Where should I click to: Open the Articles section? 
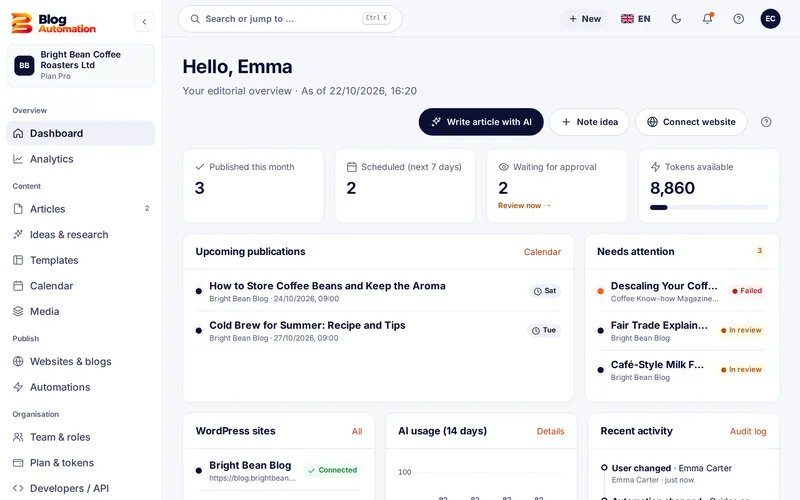pos(81,209)
